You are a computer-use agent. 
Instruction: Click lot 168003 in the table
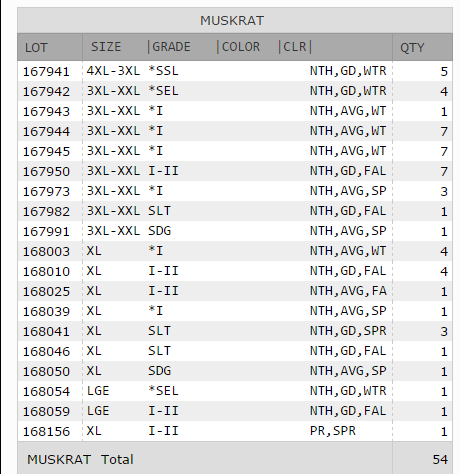(46, 251)
